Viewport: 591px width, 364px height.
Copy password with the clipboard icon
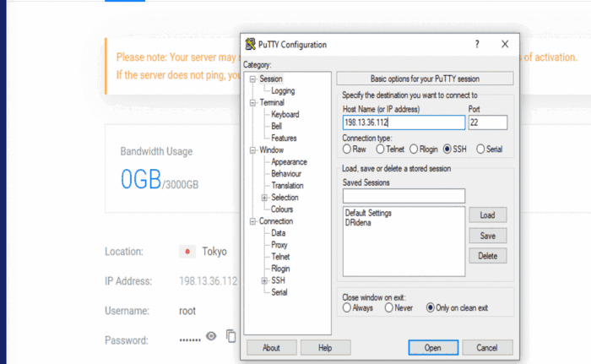[x=230, y=336]
